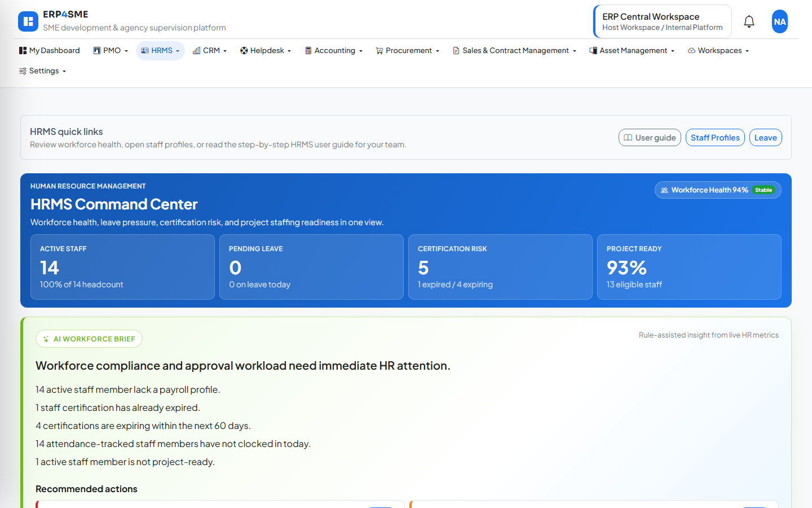Click the Stable status badge

[764, 190]
